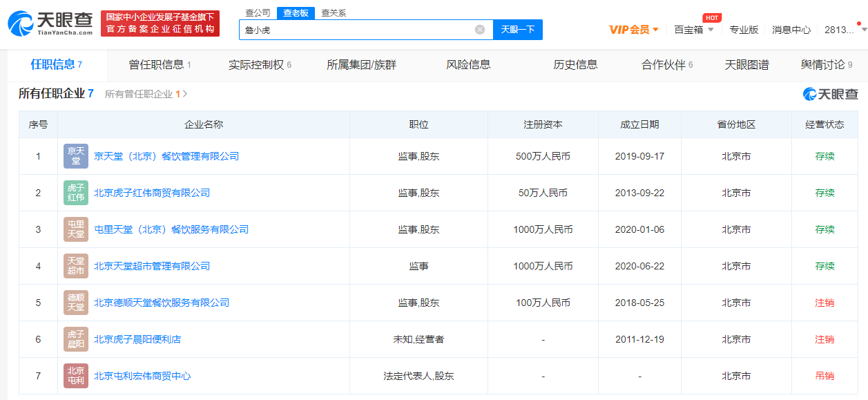Screen dimensions: 868x400
Task: Open the 消息中心 link
Action: [x=791, y=30]
